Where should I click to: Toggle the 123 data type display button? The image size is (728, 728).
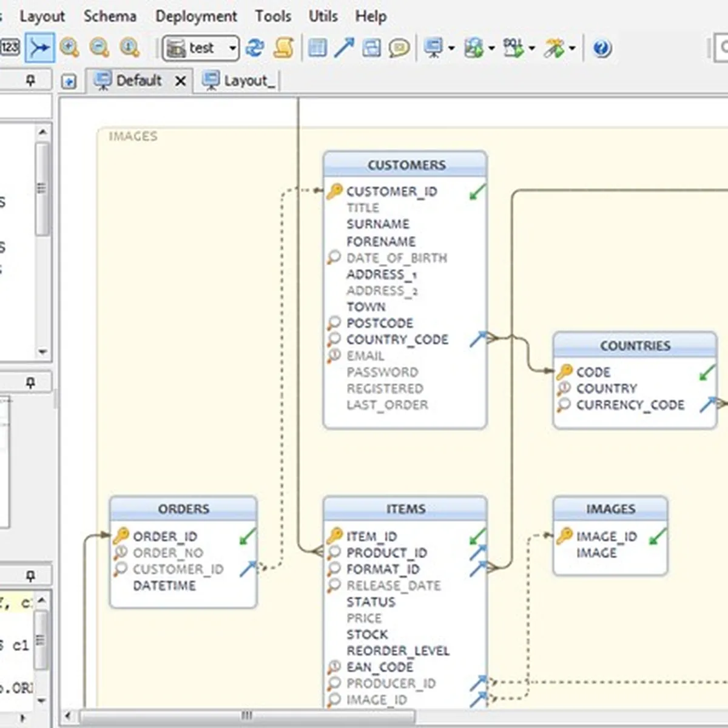10,47
